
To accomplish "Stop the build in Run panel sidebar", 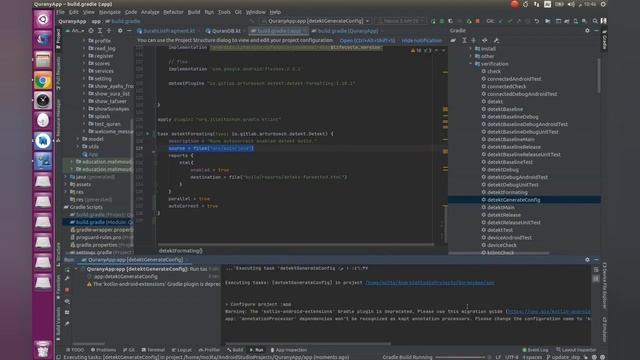I will coord(67,290).
